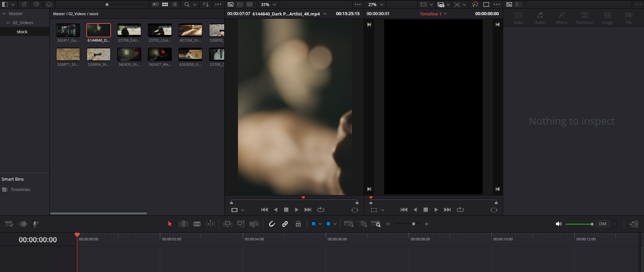Click the Full Extent Zoom icon
This screenshot has height=272, width=644.
349,224
